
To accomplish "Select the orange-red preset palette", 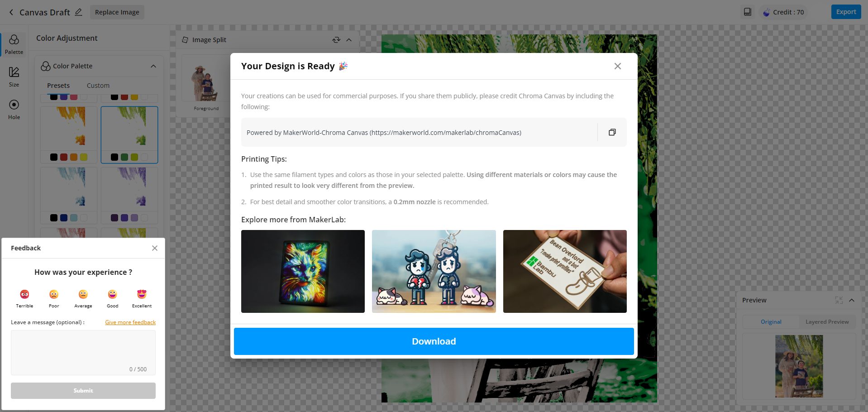I will [x=69, y=134].
